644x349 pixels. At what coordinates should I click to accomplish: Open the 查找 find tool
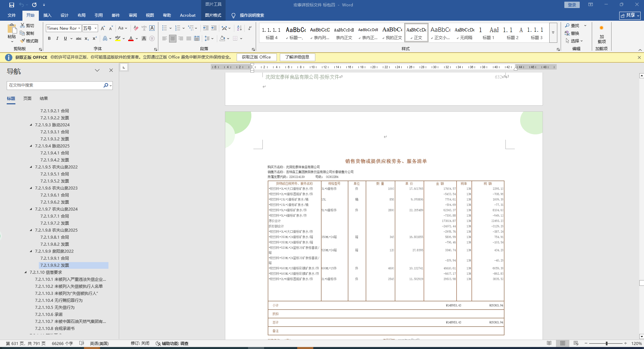coord(572,25)
